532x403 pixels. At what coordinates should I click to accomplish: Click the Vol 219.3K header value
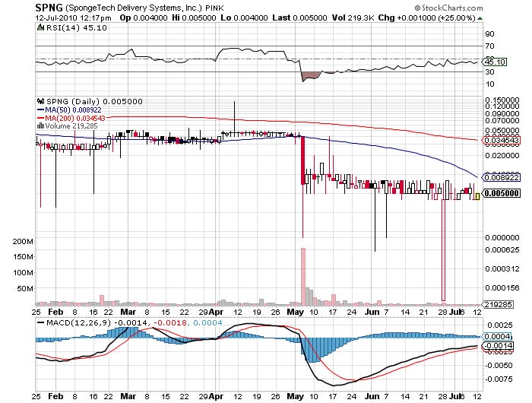353,18
